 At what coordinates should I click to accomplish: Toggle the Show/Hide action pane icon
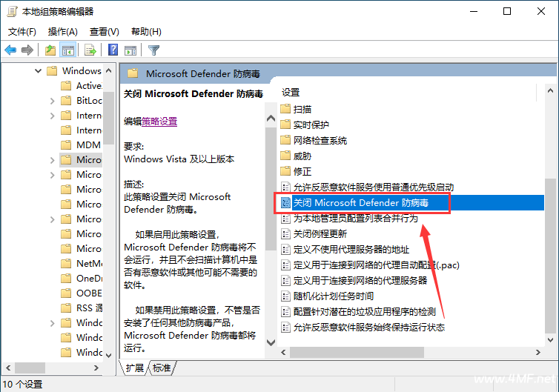coord(130,50)
